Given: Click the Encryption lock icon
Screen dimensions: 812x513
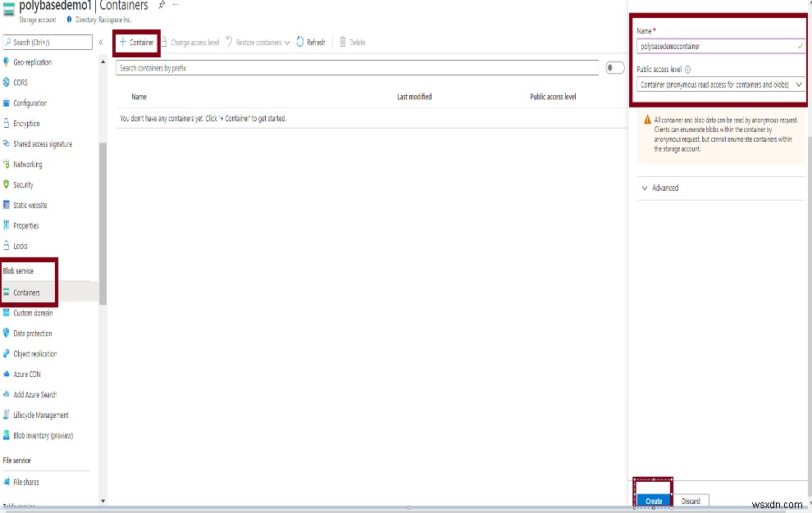Looking at the screenshot, I should (x=7, y=123).
